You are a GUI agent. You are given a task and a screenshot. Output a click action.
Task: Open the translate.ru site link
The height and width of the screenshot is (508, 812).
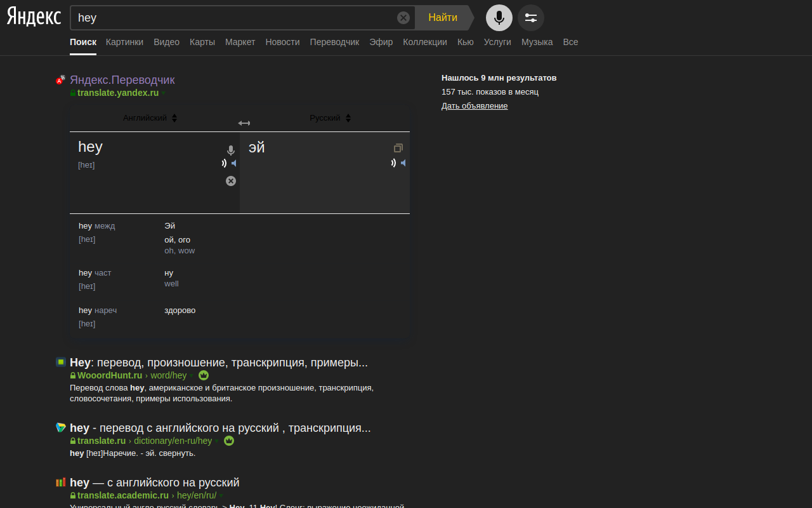pyautogui.click(x=101, y=441)
